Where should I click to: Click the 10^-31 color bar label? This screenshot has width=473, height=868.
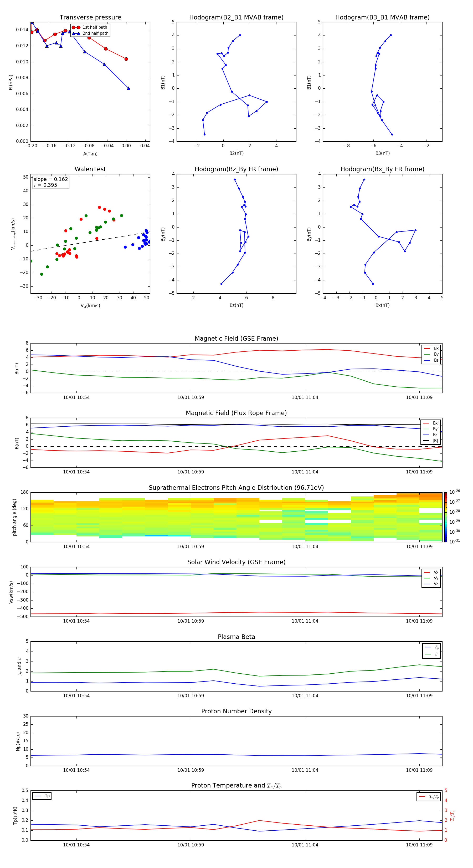coord(455,542)
